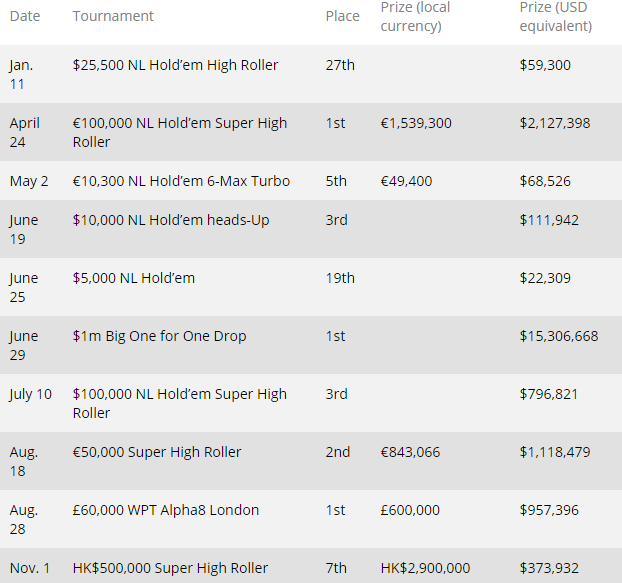Click the $1m Big One for One Drop
This screenshot has height=583, width=622.
(x=160, y=336)
